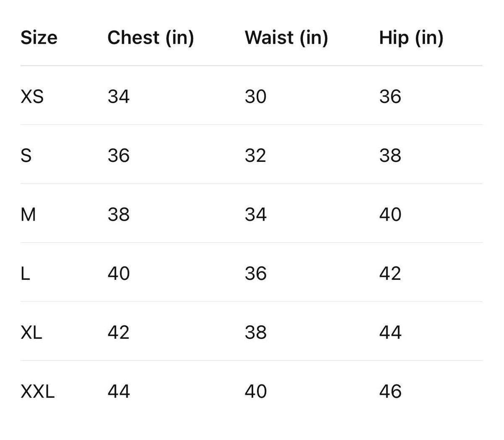This screenshot has height=440, width=504.
Task: Click the Size column header
Action: pyautogui.click(x=39, y=37)
